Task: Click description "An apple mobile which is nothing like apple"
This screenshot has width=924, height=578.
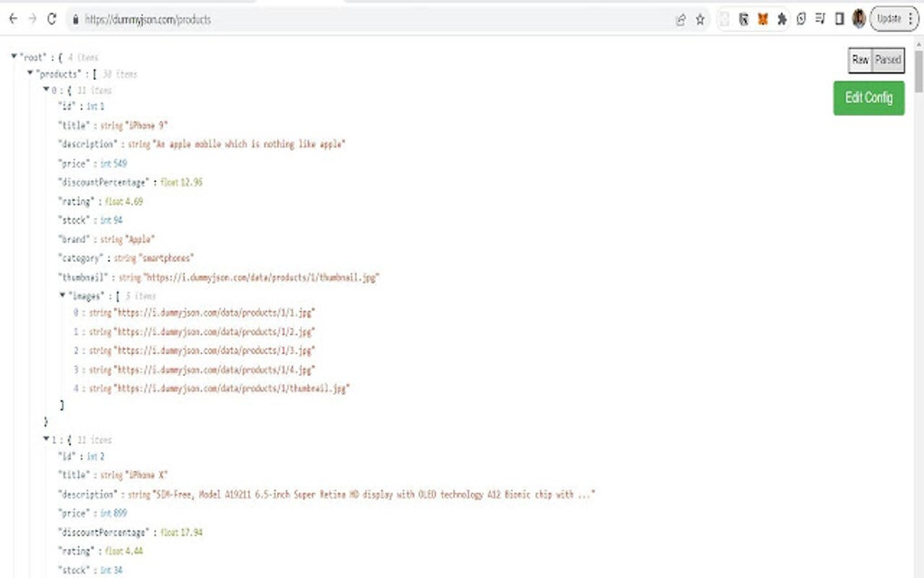Action: tap(249, 144)
